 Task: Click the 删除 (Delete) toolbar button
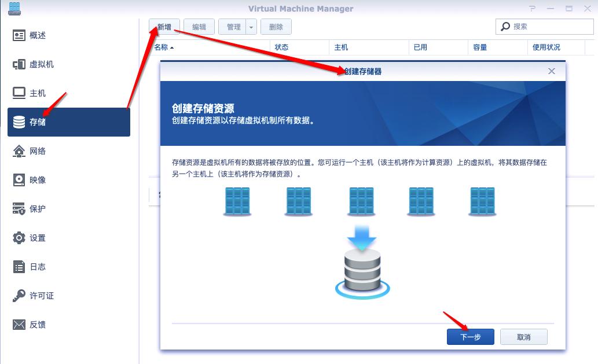pos(276,27)
